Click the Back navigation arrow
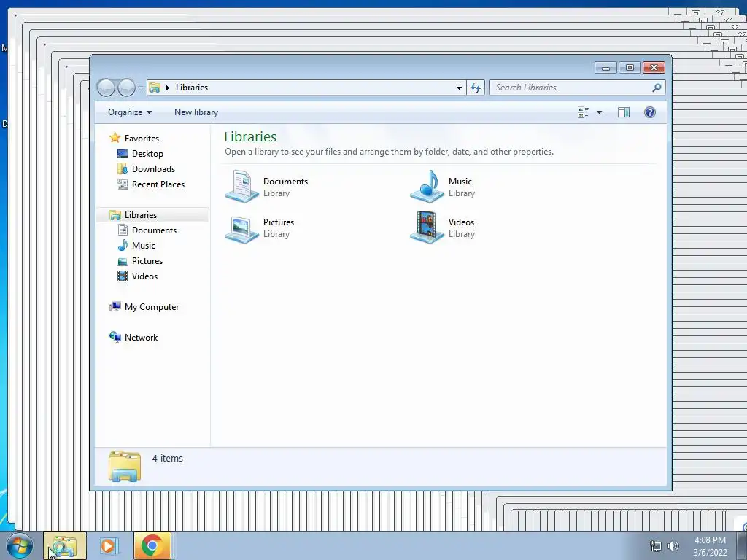The image size is (747, 560). (x=106, y=87)
